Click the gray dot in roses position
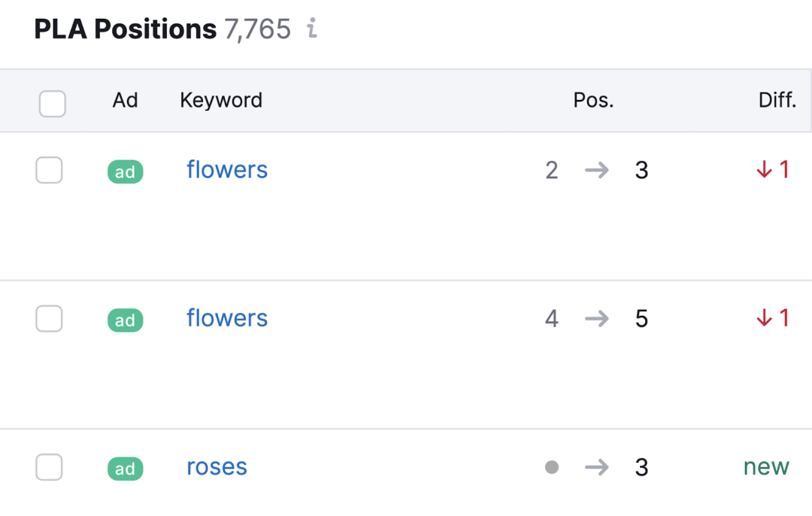Image resolution: width=812 pixels, height=516 pixels. point(552,467)
